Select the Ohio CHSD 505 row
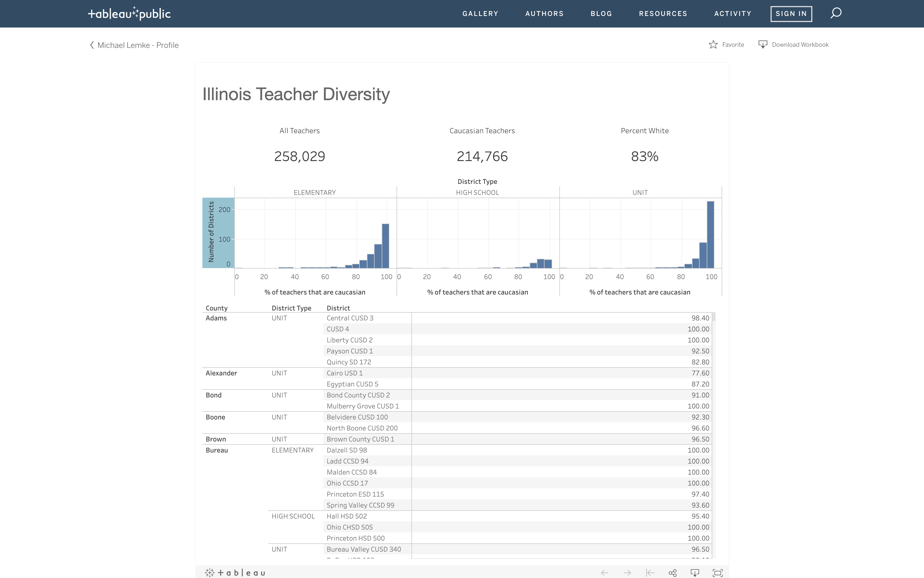924x578 pixels. [349, 527]
